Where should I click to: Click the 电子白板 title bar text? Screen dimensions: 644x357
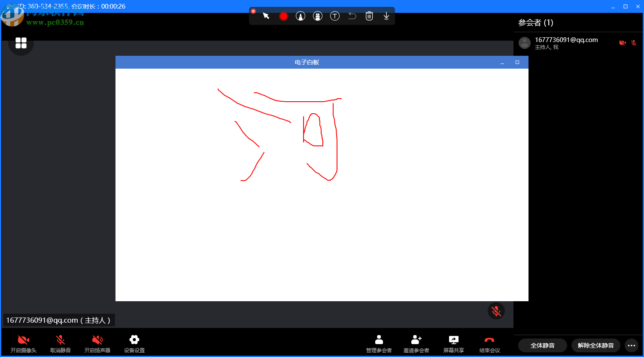[307, 63]
